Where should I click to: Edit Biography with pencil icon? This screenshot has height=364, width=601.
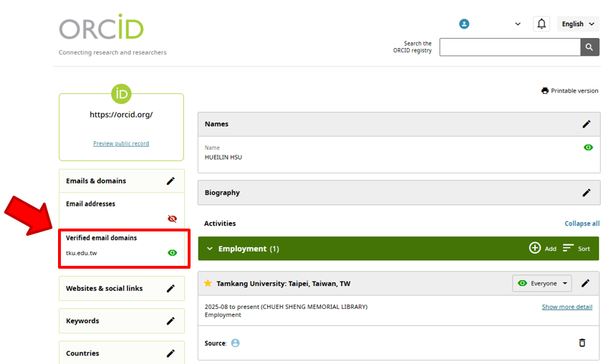point(587,193)
